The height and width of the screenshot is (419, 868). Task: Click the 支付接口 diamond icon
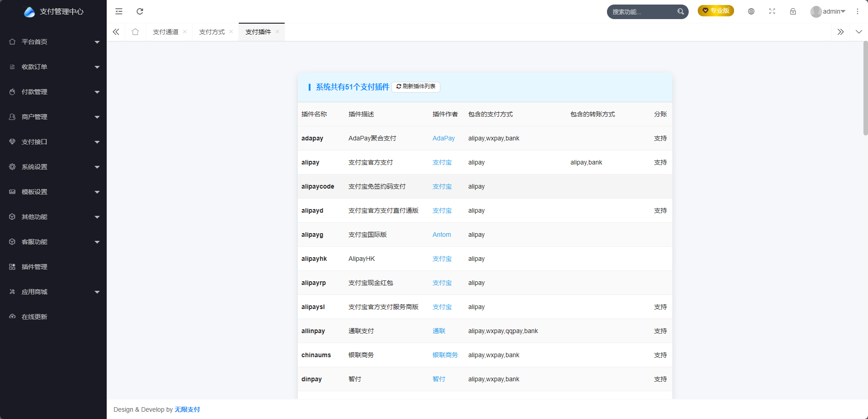point(12,142)
